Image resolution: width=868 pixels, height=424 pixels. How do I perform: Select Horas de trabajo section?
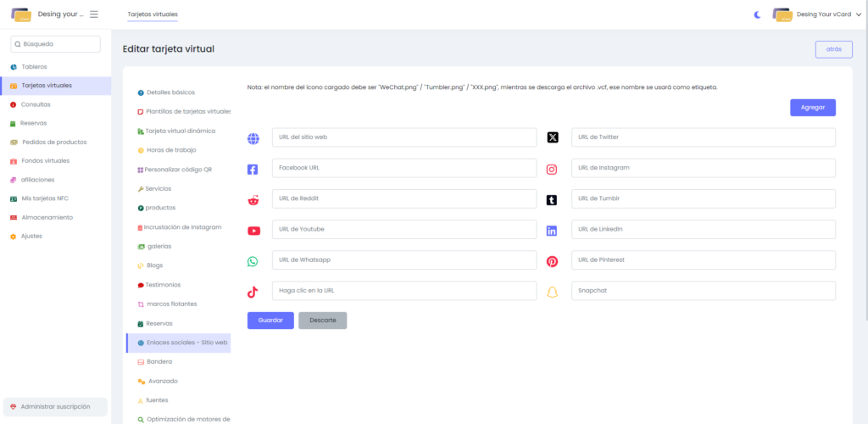tap(170, 150)
